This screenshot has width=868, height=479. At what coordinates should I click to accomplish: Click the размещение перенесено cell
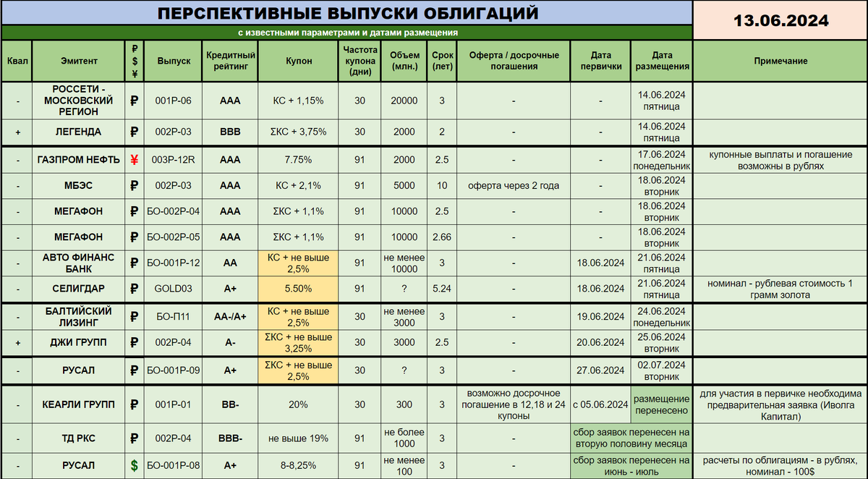point(661,404)
